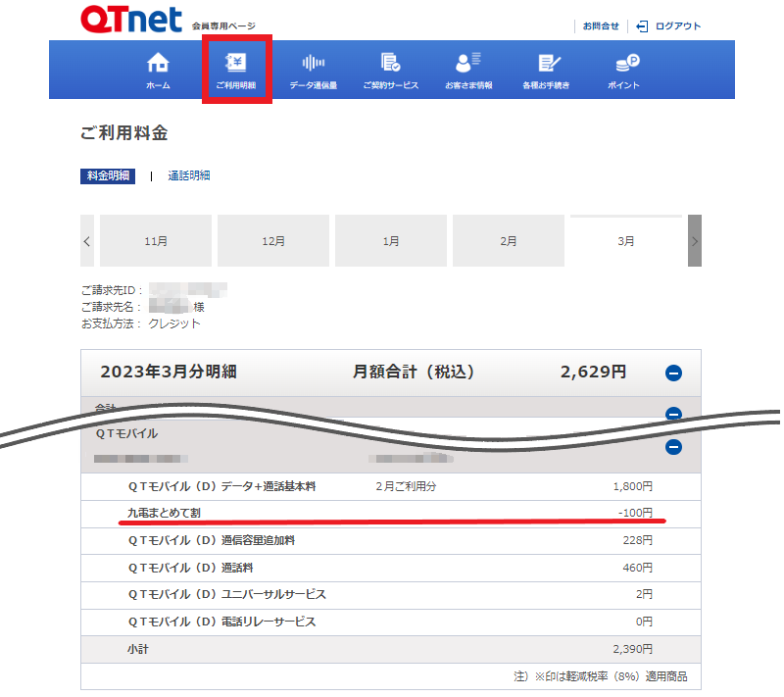Image resolution: width=784 pixels, height=697 pixels.
Task: Click the ログアウト link
Action: [x=678, y=26]
